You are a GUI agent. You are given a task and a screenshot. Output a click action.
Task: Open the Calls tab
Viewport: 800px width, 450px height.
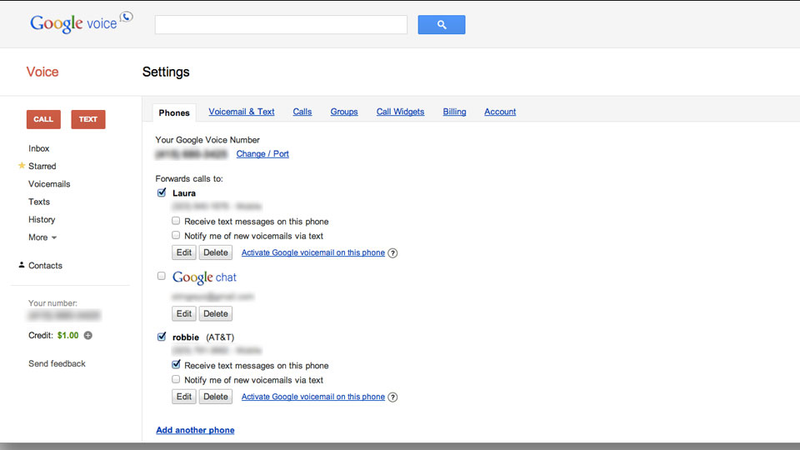point(302,112)
